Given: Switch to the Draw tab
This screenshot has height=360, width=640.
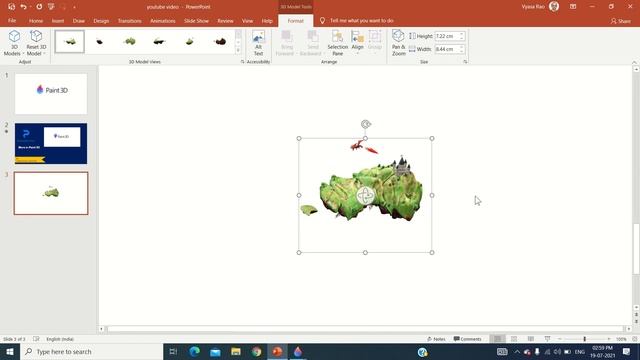Looking at the screenshot, I should click(79, 20).
